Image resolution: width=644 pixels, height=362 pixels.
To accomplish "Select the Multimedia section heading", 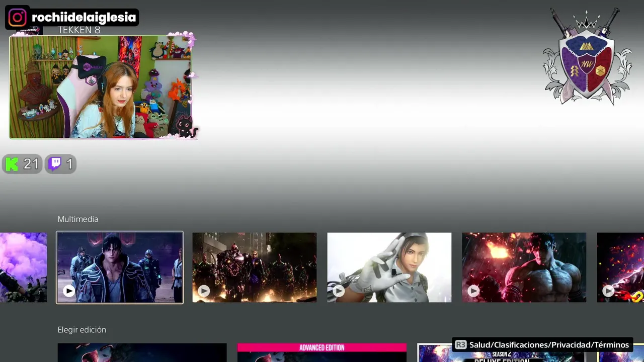I will (78, 219).
